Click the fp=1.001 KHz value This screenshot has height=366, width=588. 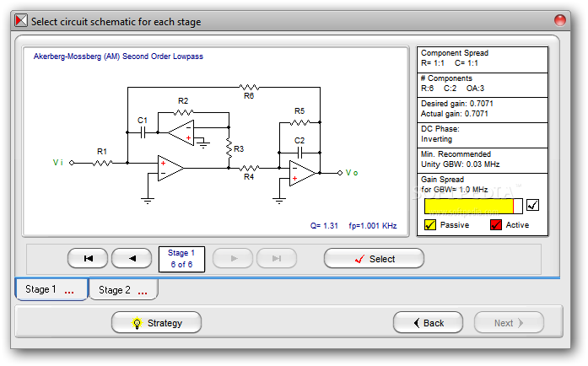tap(373, 226)
